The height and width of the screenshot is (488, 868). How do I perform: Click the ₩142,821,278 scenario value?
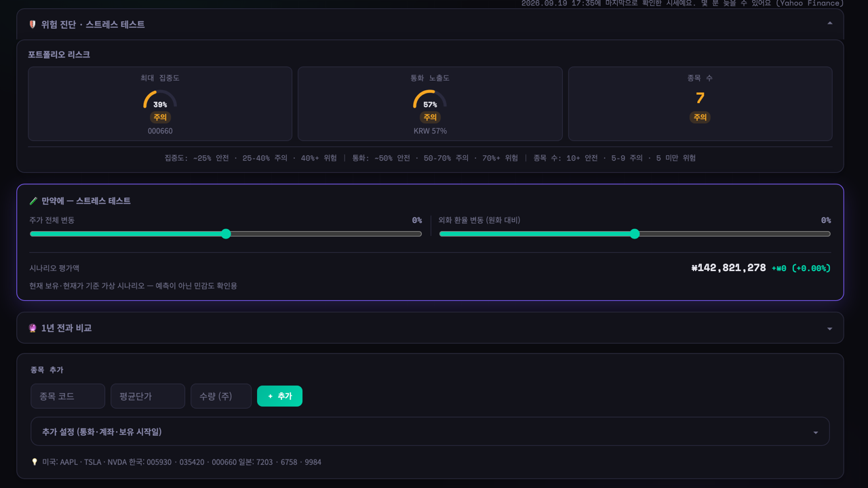[728, 268]
